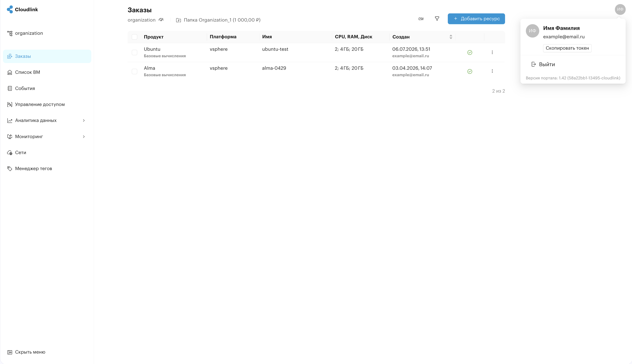Click the CPU, RAM, Диск column header

[354, 37]
